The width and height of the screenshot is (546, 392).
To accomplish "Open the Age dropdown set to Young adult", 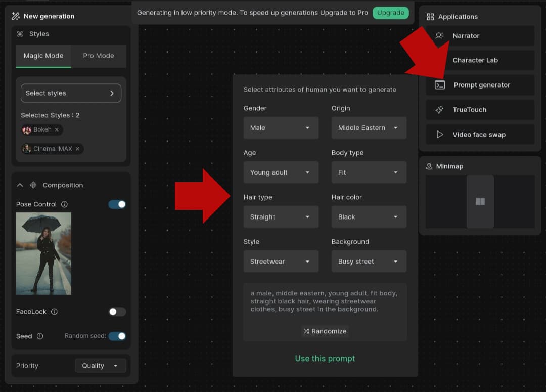I will tap(281, 172).
